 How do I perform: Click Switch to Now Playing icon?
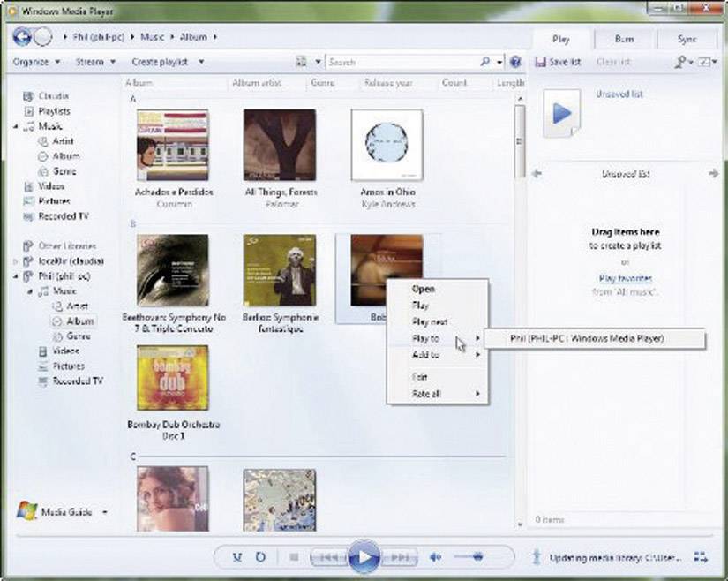click(x=701, y=557)
